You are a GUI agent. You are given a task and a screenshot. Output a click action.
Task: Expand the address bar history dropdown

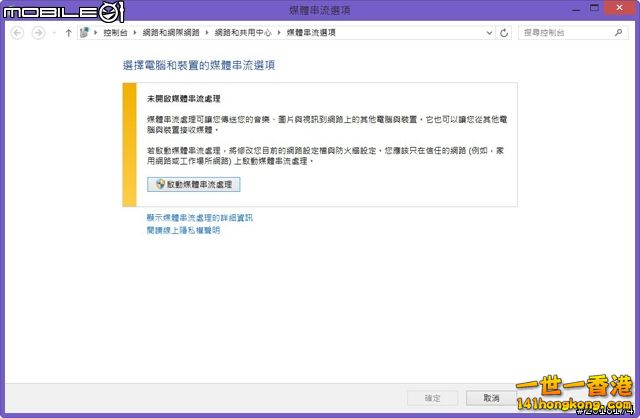point(491,33)
